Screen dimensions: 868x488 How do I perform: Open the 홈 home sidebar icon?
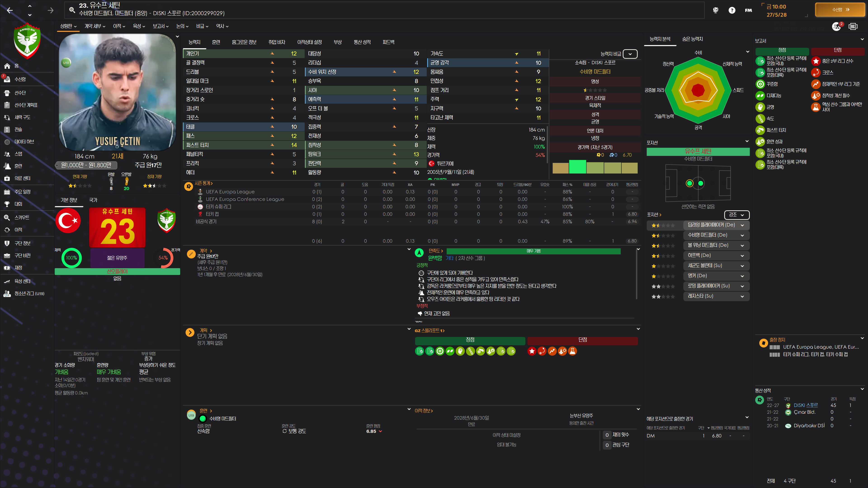coord(7,66)
